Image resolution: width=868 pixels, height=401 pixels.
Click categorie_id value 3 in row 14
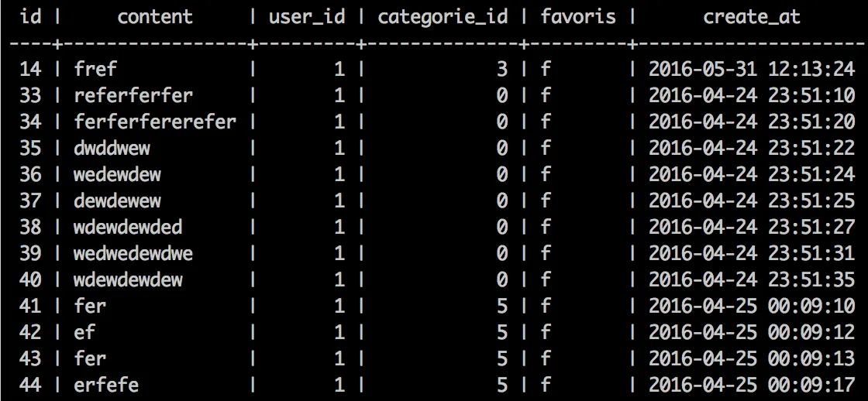click(x=501, y=69)
